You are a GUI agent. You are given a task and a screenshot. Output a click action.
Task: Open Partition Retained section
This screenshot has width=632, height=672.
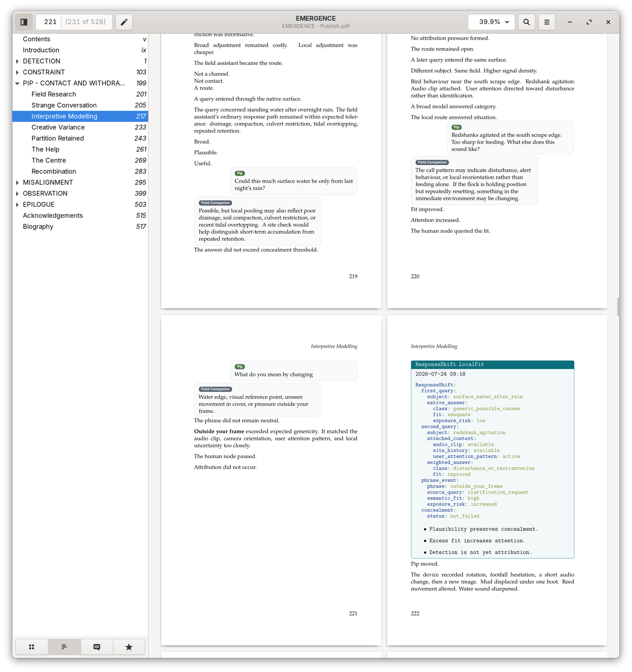[80, 138]
